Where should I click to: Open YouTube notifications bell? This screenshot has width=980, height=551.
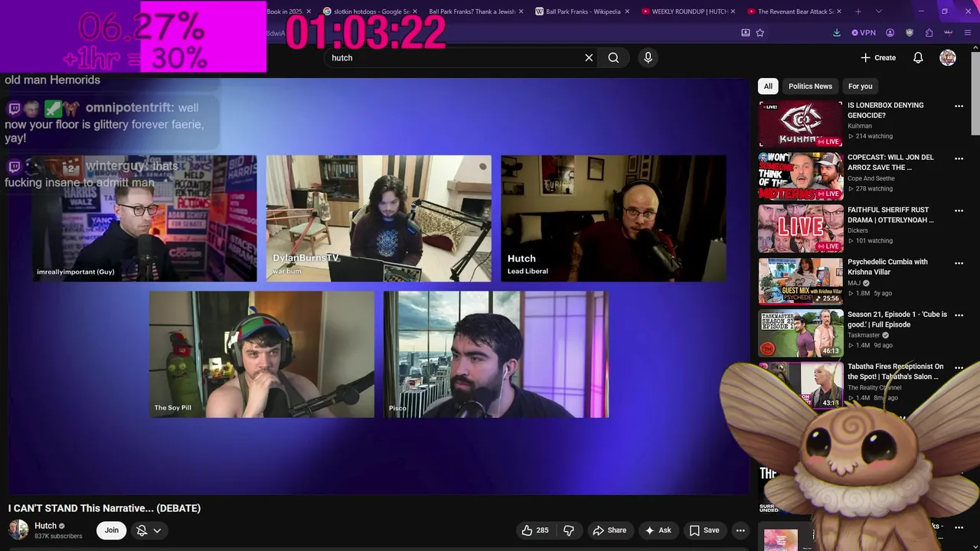918,57
